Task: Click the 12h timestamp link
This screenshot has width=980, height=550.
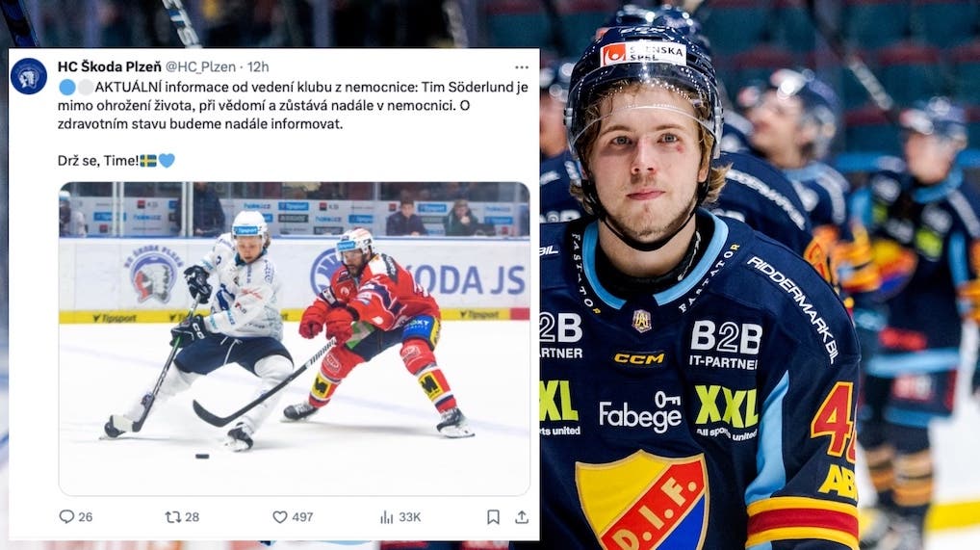Action: (258, 66)
